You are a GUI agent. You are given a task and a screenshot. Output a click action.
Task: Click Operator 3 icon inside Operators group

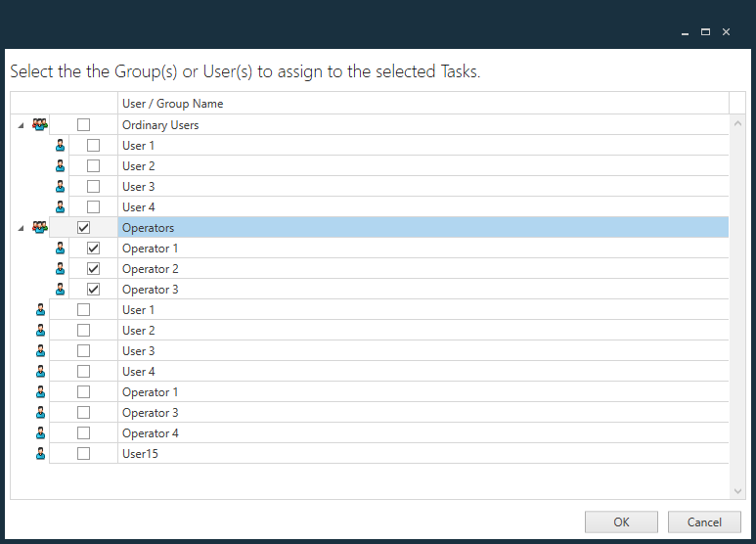pyautogui.click(x=61, y=290)
